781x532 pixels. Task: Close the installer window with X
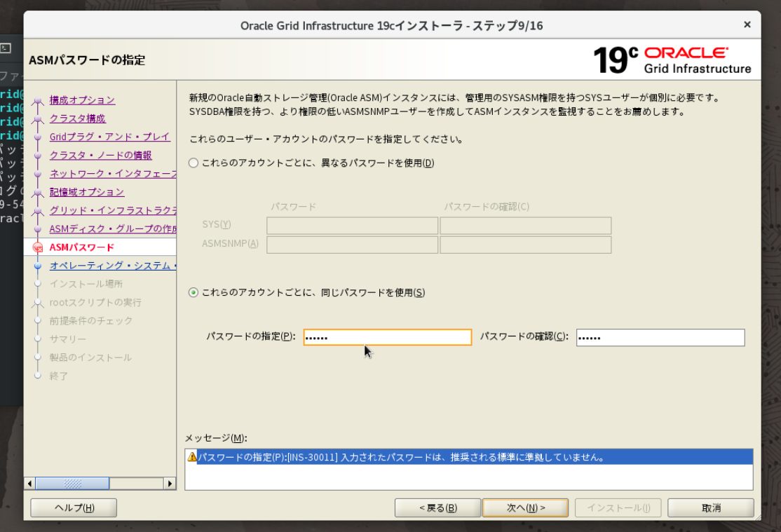[x=747, y=25]
